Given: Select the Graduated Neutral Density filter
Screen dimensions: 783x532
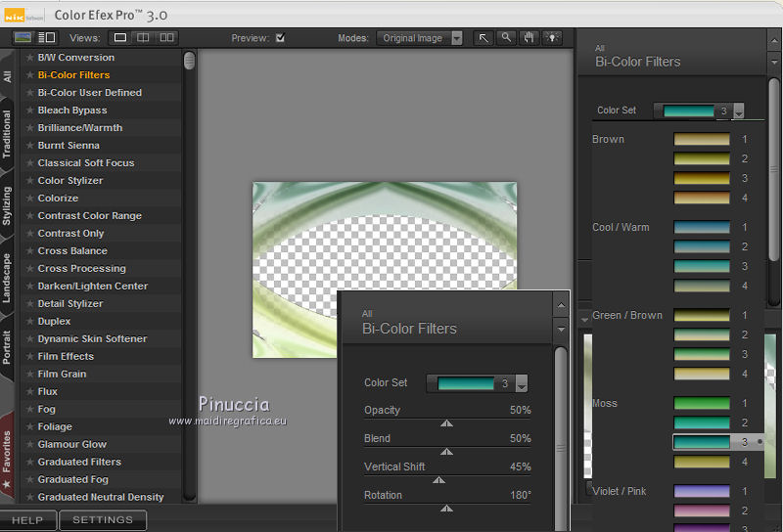Looking at the screenshot, I should (x=101, y=497).
